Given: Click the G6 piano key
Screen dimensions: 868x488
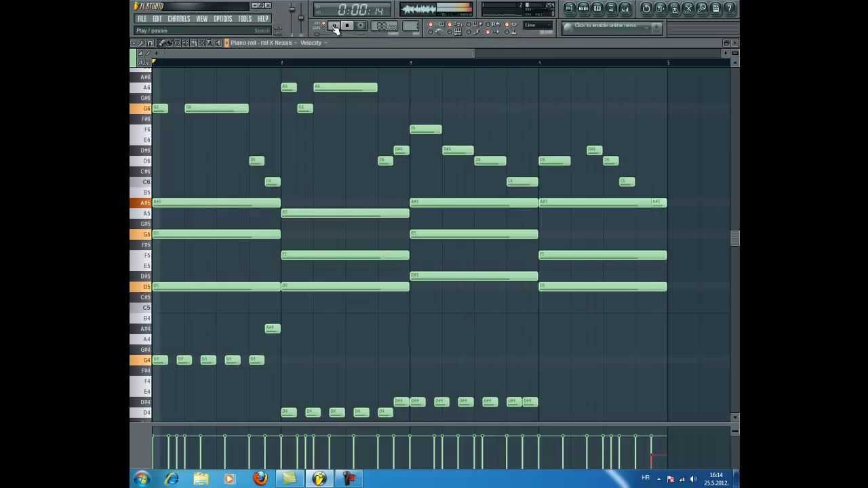Looking at the screenshot, I should [141, 108].
